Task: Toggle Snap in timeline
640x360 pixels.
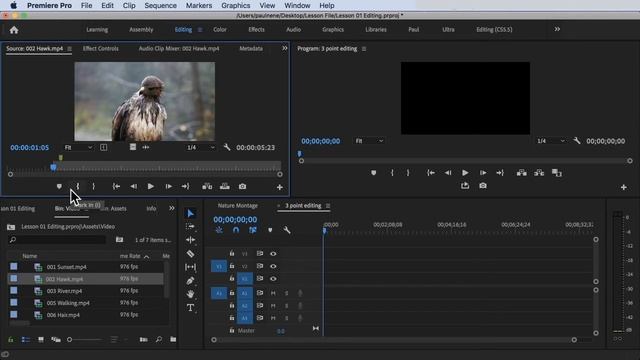Action: 236,230
